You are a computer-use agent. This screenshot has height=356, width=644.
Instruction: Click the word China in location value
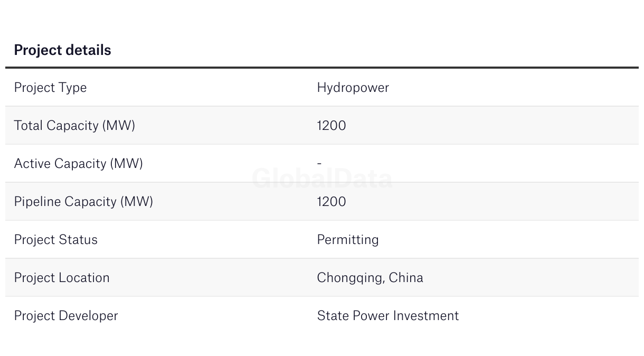(406, 278)
